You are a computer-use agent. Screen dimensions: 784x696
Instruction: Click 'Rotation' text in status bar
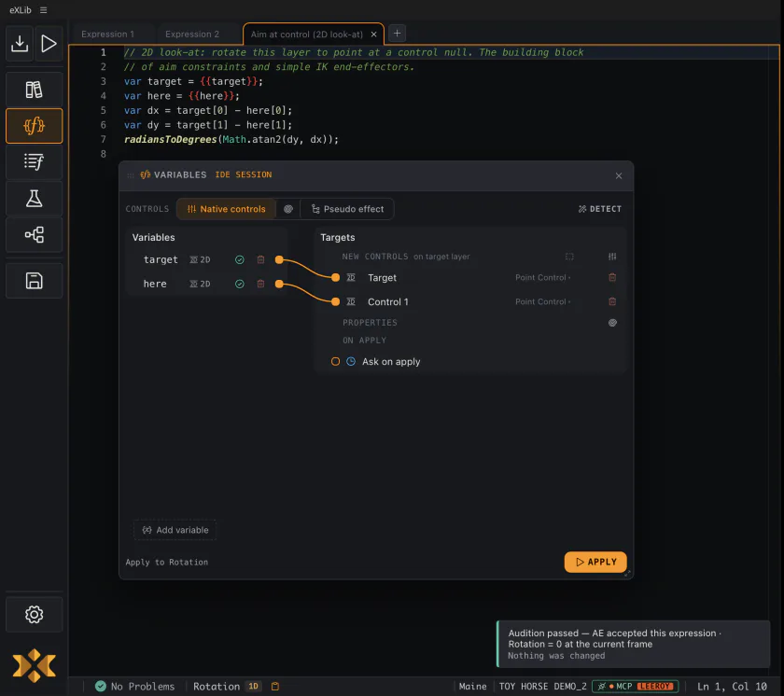click(x=217, y=686)
